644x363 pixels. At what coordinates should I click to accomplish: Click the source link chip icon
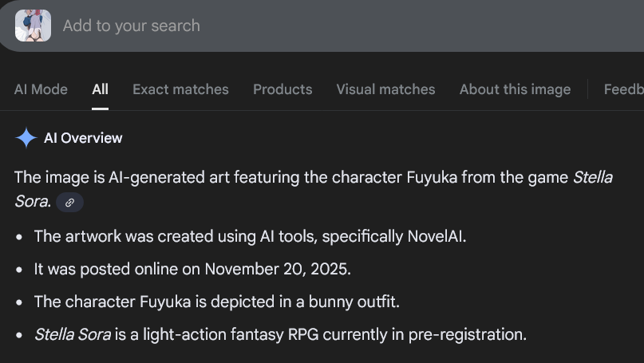69,203
